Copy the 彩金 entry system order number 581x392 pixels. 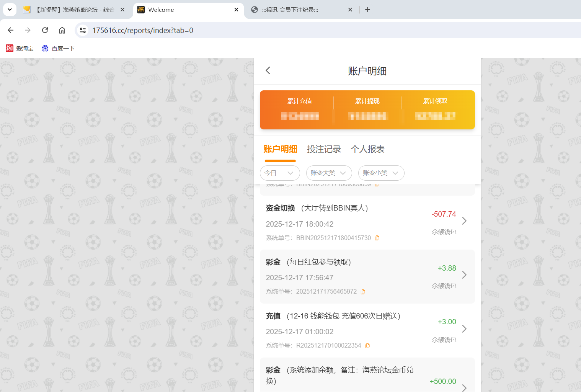coord(363,291)
